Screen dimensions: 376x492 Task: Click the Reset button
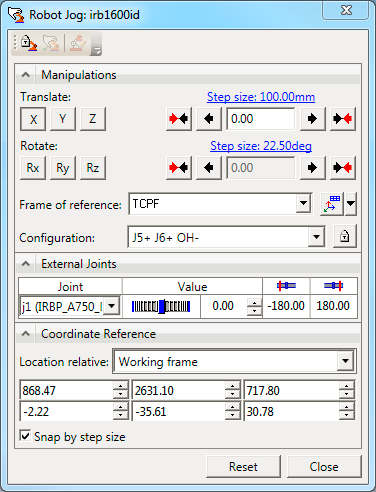[243, 467]
